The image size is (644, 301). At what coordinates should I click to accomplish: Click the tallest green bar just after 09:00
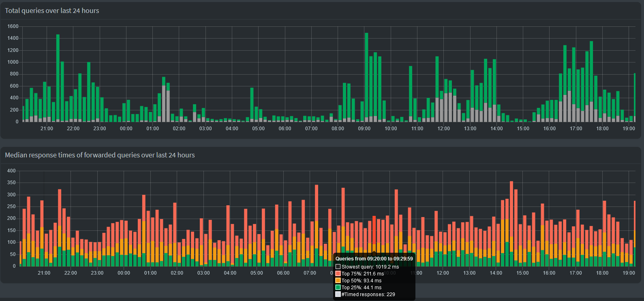pyautogui.click(x=366, y=73)
